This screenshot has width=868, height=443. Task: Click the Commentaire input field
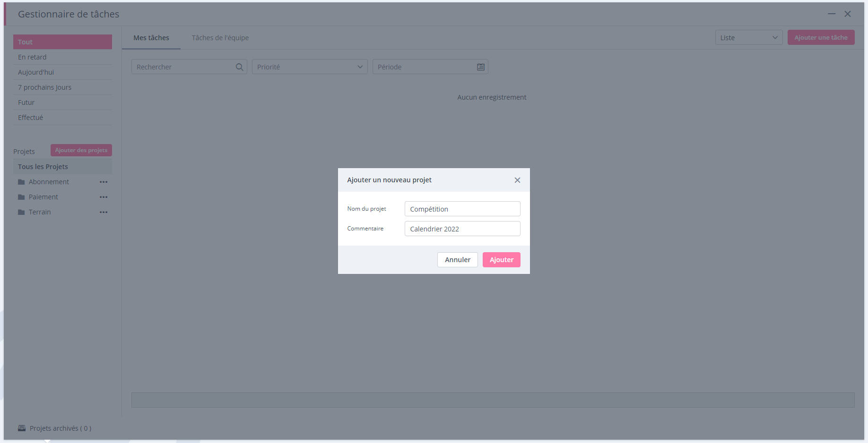[462, 229]
